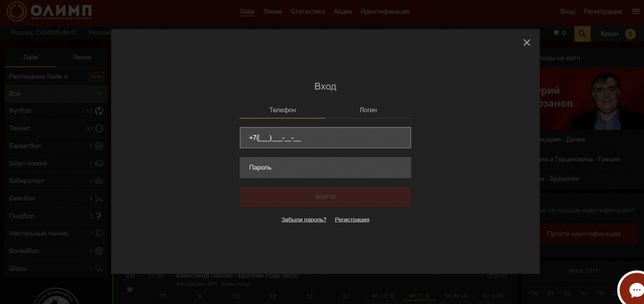Focus the +7 phone number field
The image size is (644, 304).
click(325, 138)
